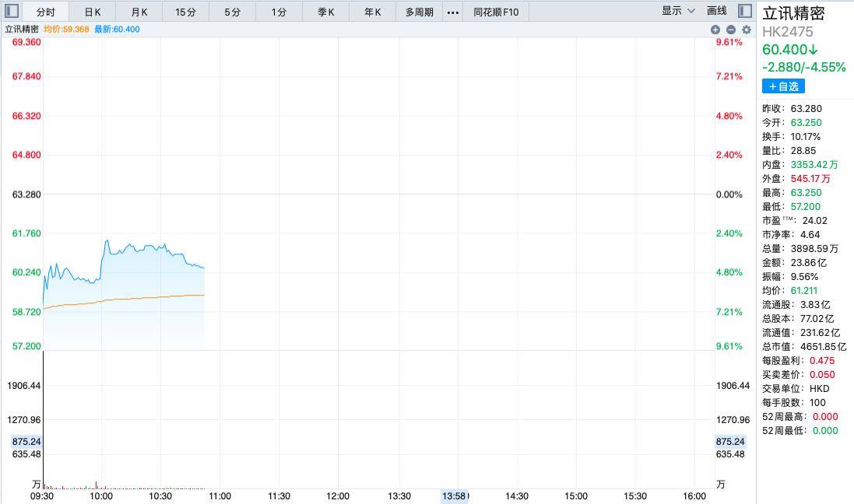The image size is (854, 504).
Task: Click the 市盈 24.02 row
Action: tap(795, 220)
